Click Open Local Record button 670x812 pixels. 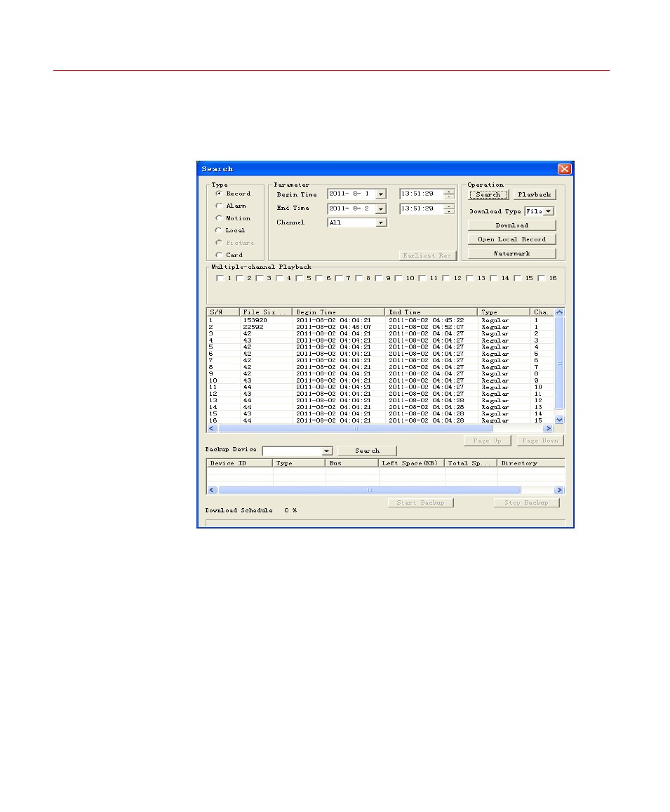(x=511, y=239)
